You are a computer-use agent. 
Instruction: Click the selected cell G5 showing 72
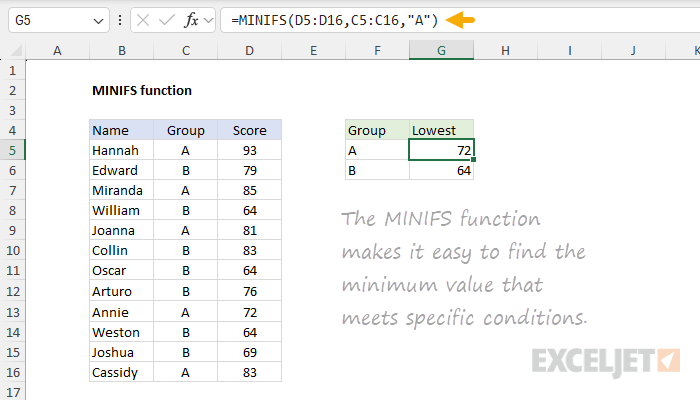point(442,150)
